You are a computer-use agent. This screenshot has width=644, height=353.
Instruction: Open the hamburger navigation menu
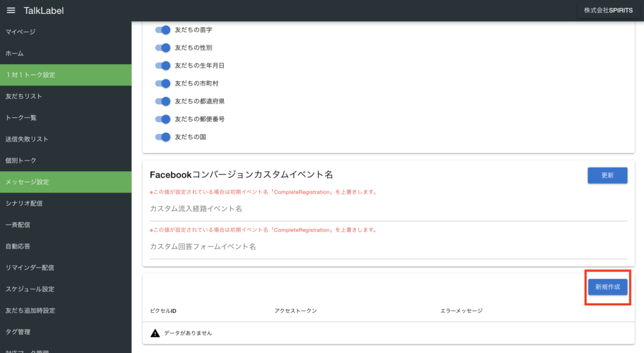click(11, 11)
